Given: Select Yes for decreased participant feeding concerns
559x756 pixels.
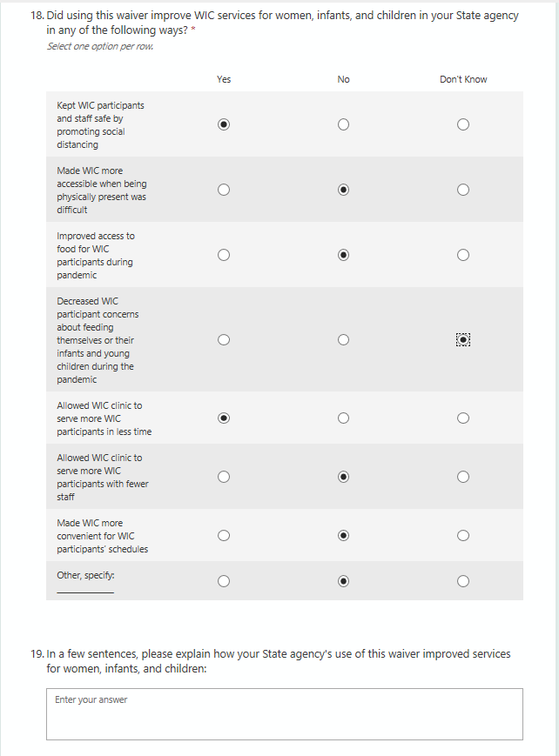Looking at the screenshot, I should click(224, 339).
